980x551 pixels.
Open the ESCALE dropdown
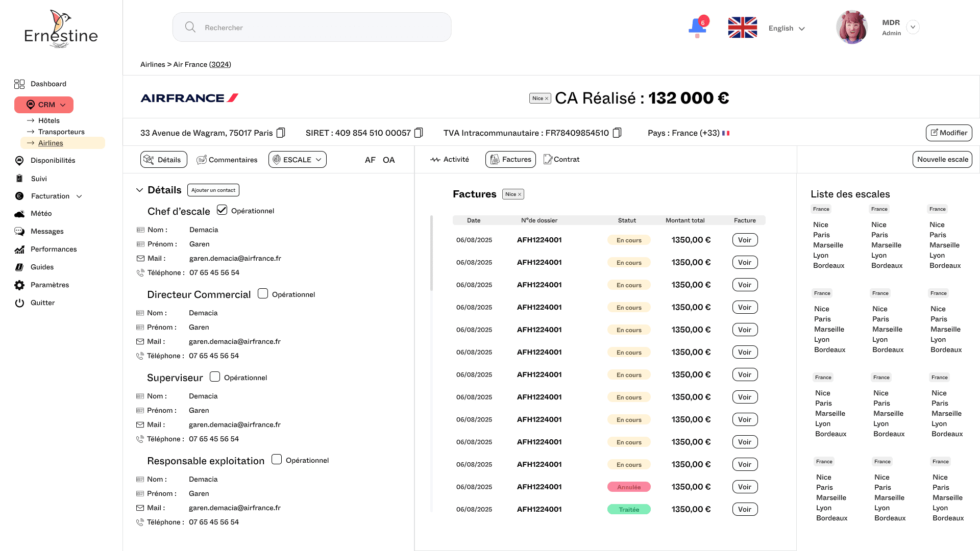[298, 160]
